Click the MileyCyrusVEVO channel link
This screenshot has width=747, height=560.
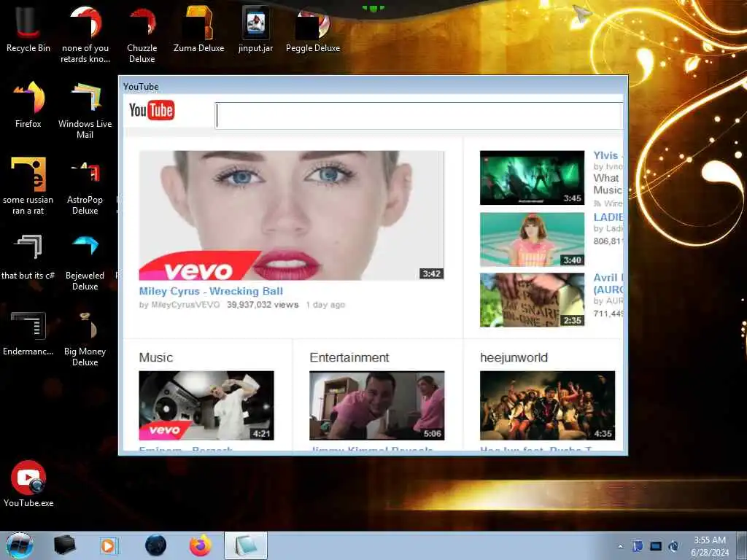click(x=185, y=305)
